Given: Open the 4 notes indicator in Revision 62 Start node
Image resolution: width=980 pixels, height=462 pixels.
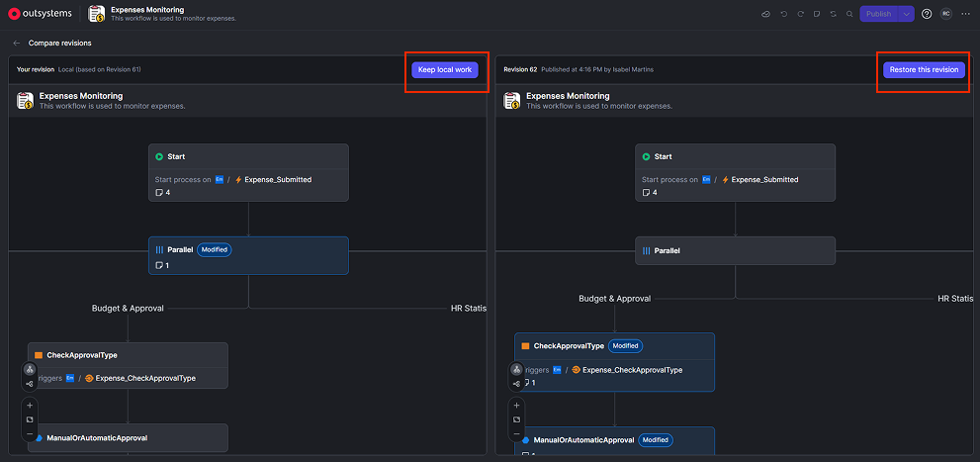Looking at the screenshot, I should (650, 193).
